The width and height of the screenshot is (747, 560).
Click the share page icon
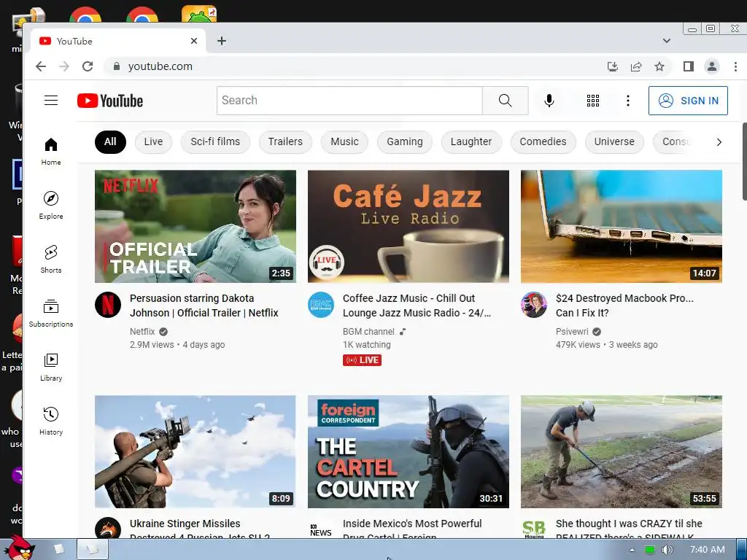tap(636, 66)
